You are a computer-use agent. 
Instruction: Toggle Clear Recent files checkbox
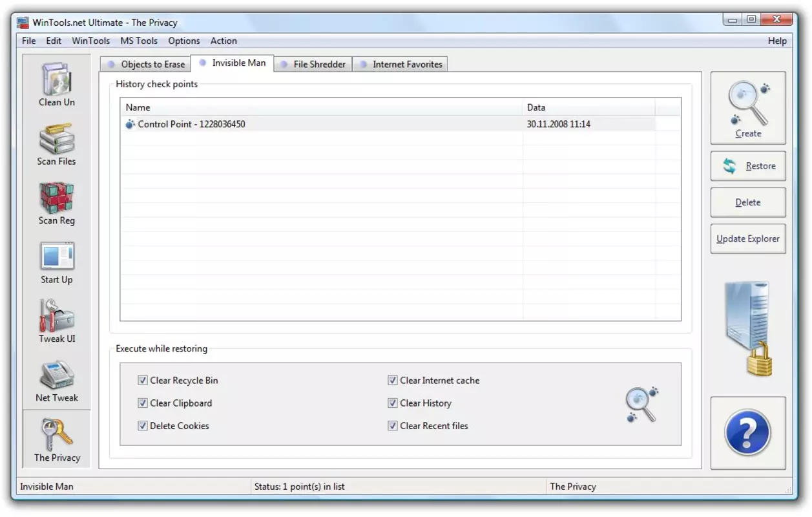393,426
